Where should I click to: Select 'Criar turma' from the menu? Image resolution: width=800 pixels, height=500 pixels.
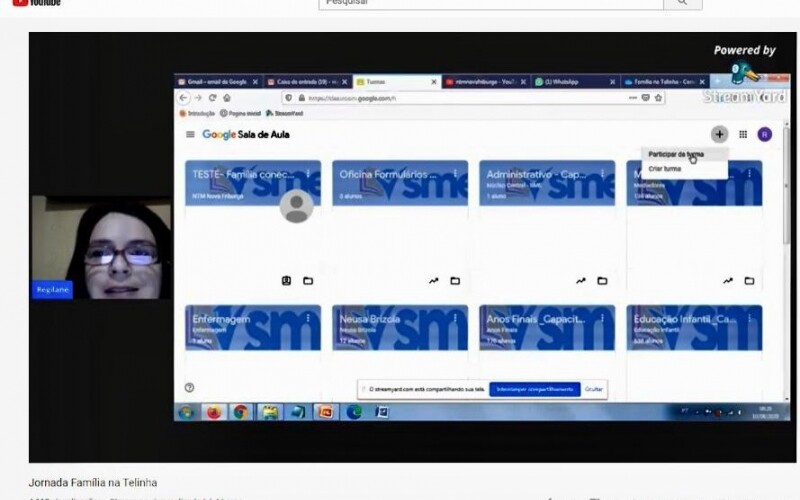pos(663,170)
